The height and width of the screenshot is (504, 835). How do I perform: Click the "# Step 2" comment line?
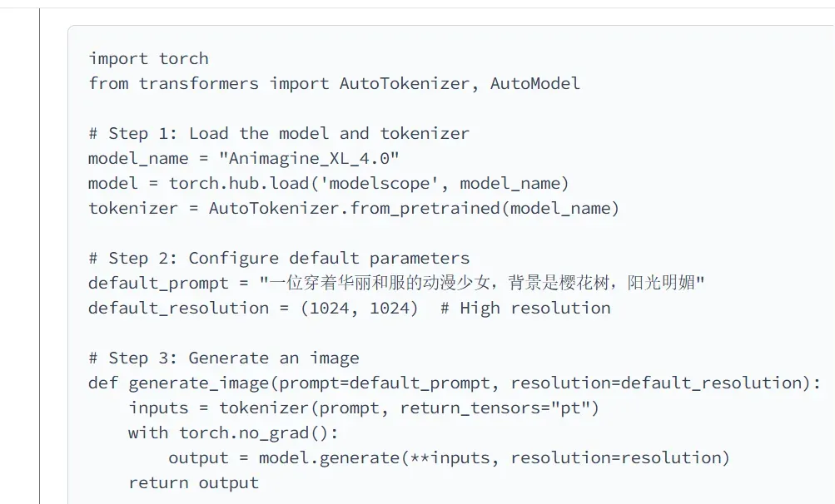click(x=278, y=258)
